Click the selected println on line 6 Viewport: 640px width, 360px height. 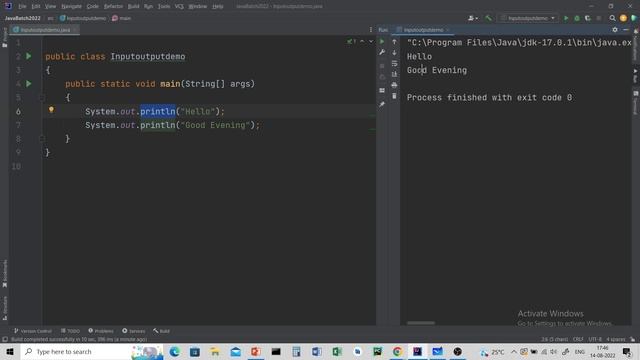click(x=158, y=111)
